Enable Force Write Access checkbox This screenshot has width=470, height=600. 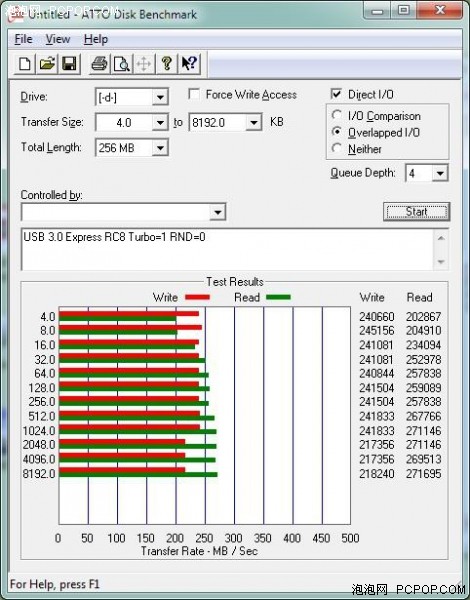click(194, 94)
